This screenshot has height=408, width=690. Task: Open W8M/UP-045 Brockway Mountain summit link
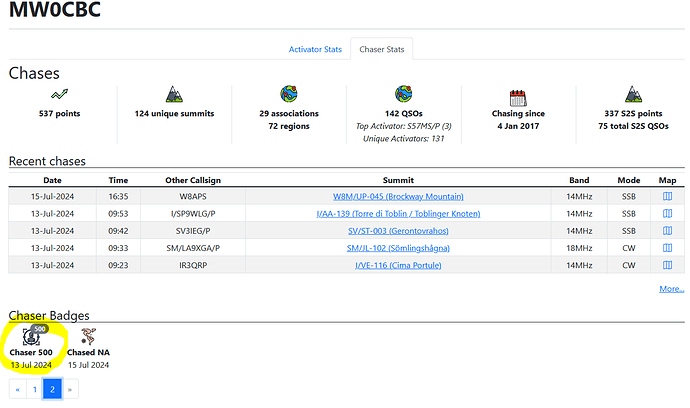coord(398,196)
